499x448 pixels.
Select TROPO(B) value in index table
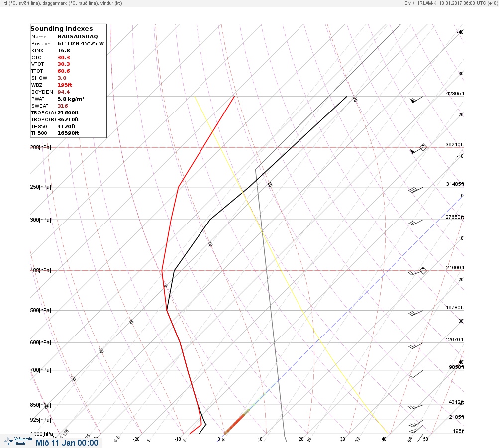point(68,120)
